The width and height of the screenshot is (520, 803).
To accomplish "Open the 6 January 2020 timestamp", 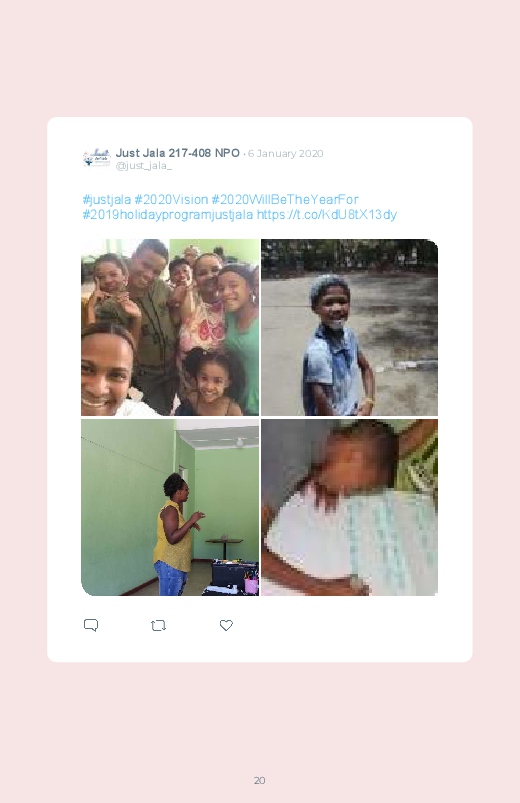I will point(285,154).
